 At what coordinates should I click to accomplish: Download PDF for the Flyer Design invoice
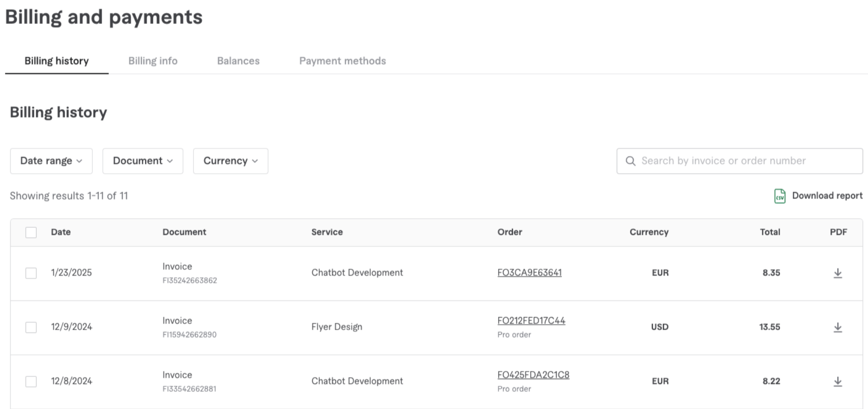click(x=837, y=327)
